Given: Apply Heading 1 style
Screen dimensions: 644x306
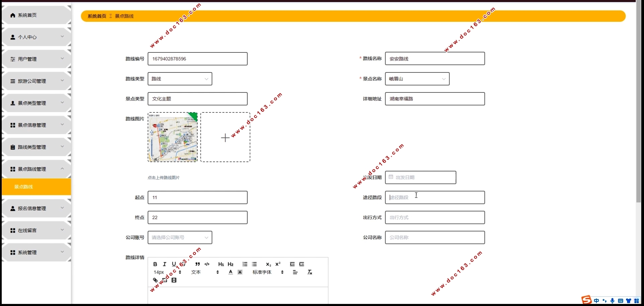Looking at the screenshot, I should pos(221,264).
